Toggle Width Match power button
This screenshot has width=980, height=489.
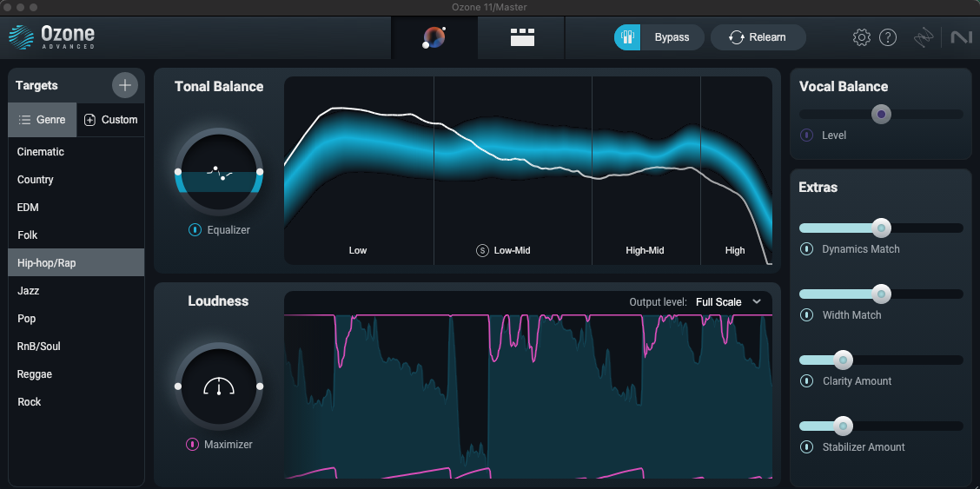point(807,315)
